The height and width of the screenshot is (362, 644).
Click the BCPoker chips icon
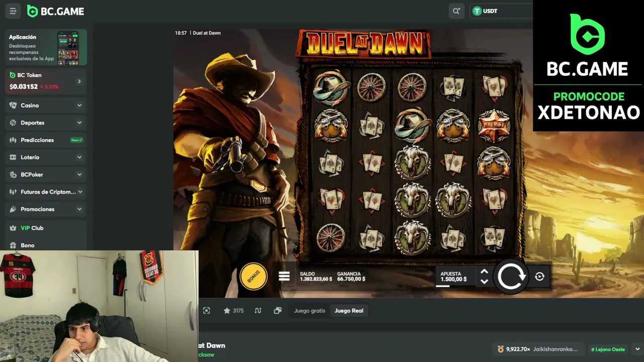13,174
